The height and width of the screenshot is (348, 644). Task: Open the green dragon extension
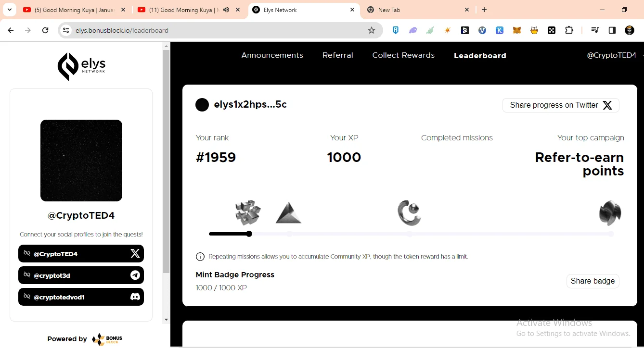click(x=430, y=30)
